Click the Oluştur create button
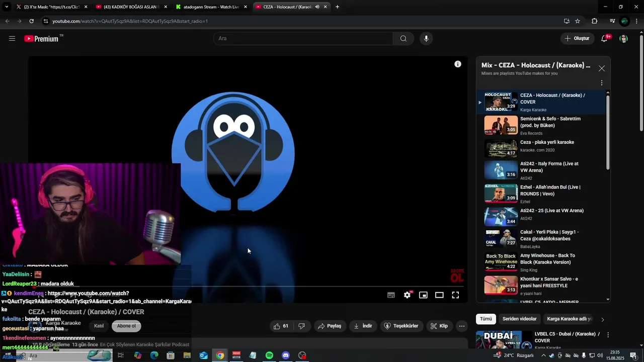Screen dimensions: 644x362 (577, 39)
